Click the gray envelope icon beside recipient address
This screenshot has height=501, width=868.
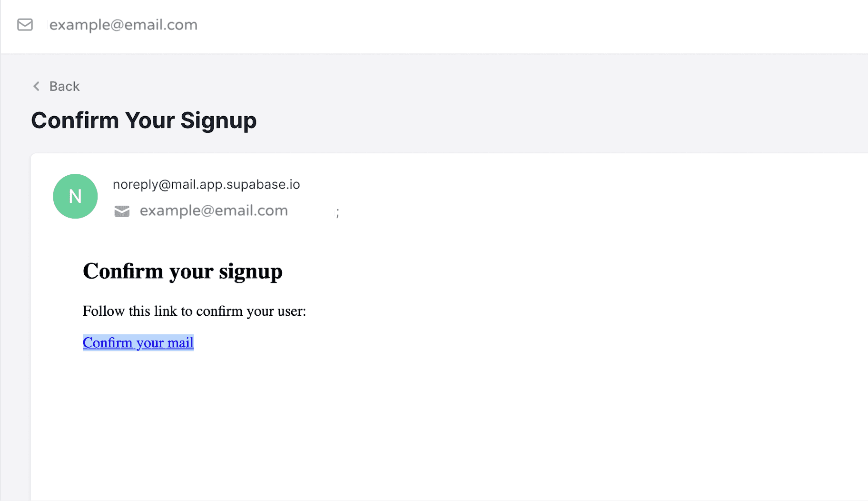pos(122,211)
